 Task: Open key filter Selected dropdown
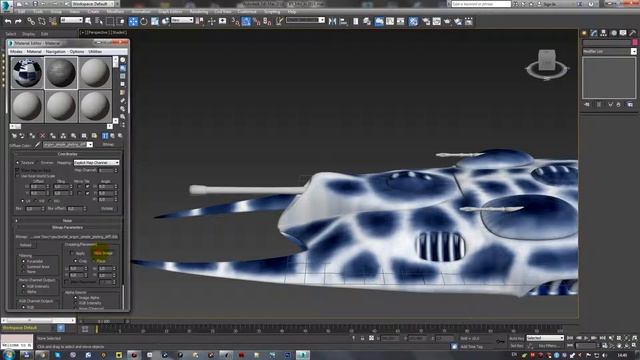click(545, 338)
